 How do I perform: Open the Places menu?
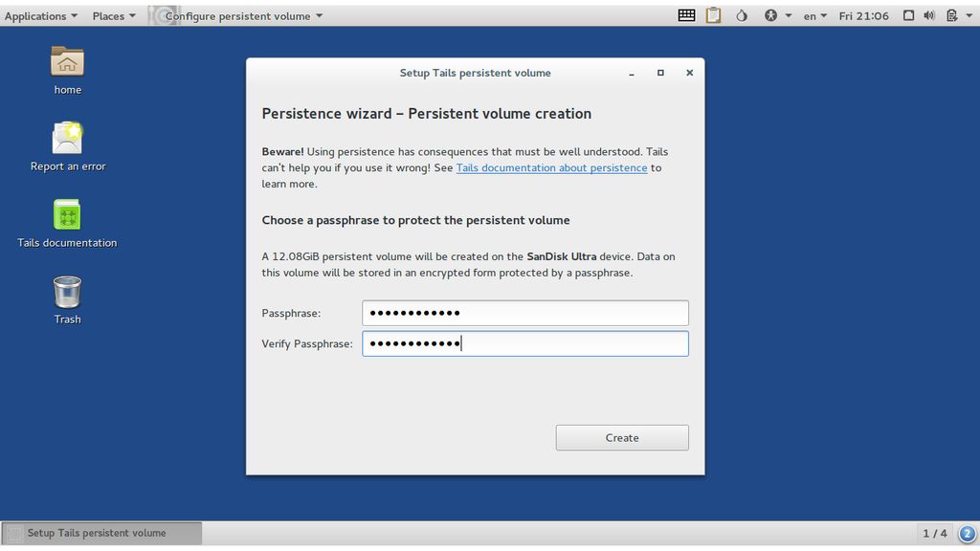pos(114,15)
